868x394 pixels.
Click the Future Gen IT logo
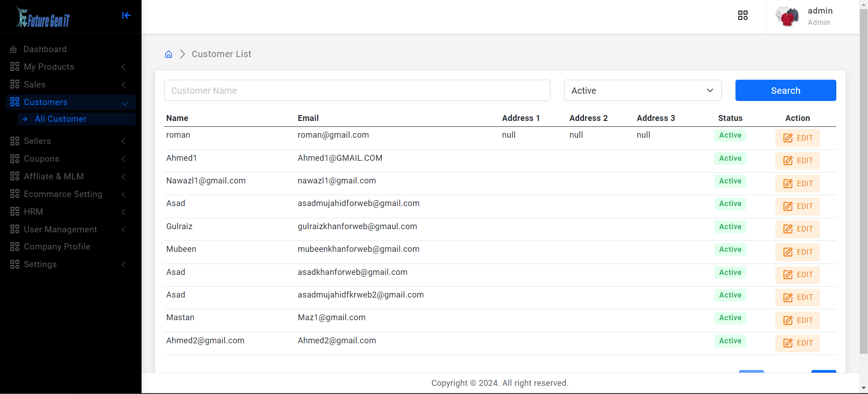[x=43, y=18]
